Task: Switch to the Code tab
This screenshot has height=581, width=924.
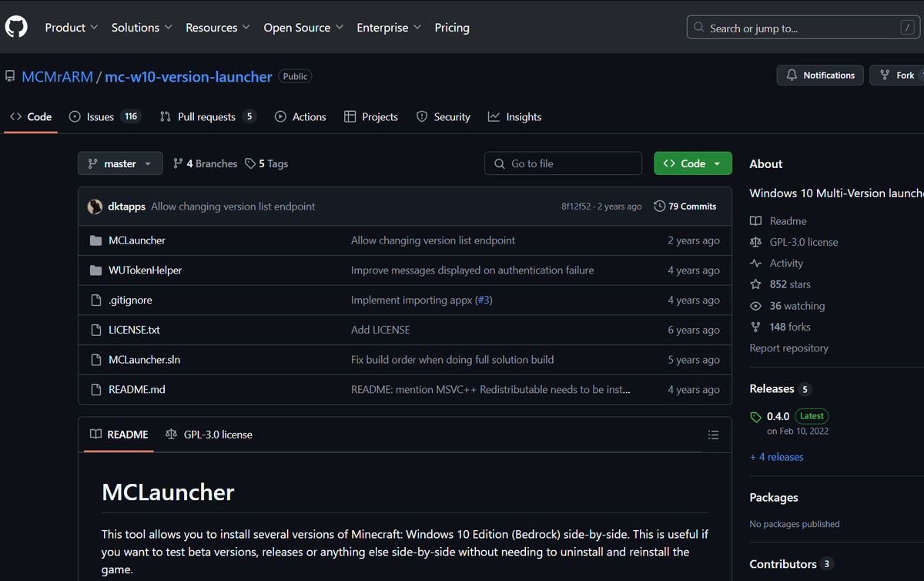Action: point(31,116)
